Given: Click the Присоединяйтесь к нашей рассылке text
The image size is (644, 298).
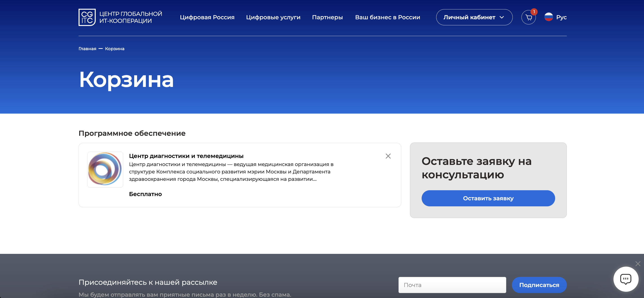Looking at the screenshot, I should pos(148,282).
